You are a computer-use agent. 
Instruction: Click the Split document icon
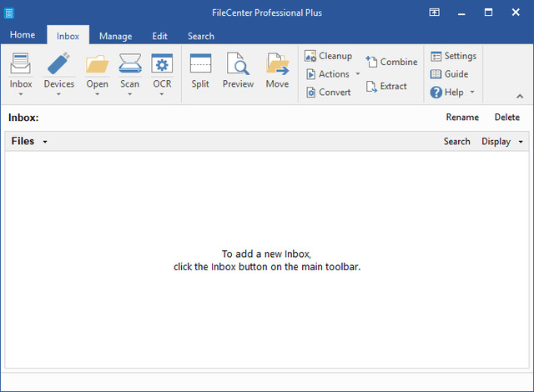pyautogui.click(x=200, y=65)
